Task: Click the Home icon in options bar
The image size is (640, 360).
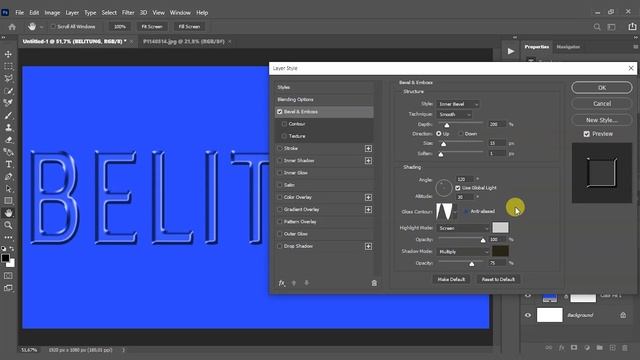Action: click(12, 27)
